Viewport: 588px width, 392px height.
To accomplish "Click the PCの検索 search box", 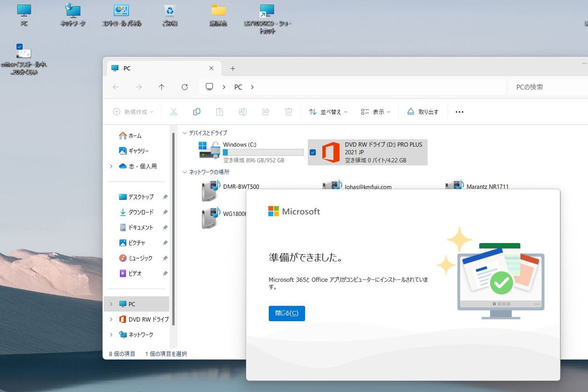I will click(x=548, y=87).
